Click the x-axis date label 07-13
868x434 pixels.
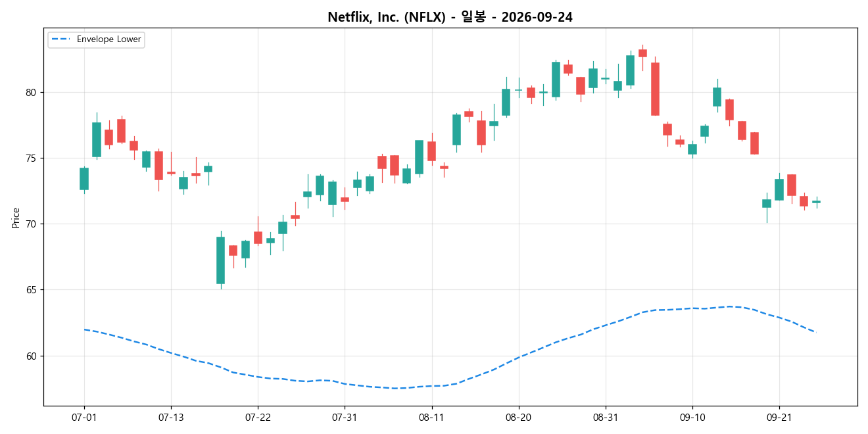[x=171, y=417]
